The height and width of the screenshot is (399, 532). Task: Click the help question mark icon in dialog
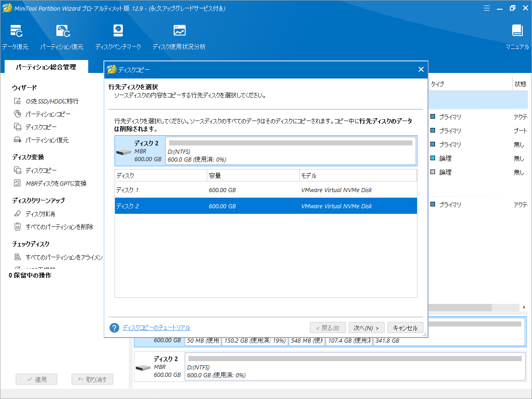point(115,328)
